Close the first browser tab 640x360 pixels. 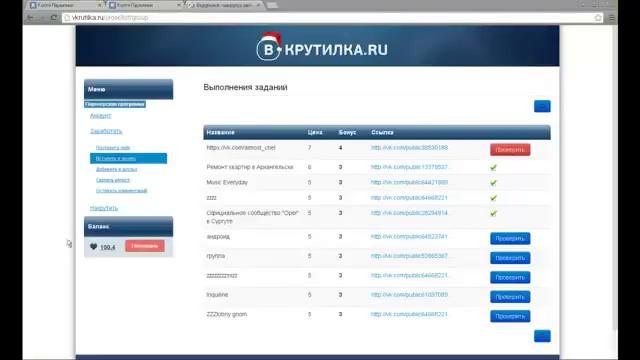click(100, 5)
